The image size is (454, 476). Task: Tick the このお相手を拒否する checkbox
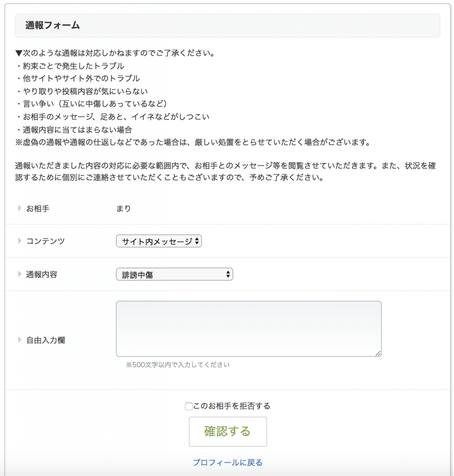coord(188,406)
